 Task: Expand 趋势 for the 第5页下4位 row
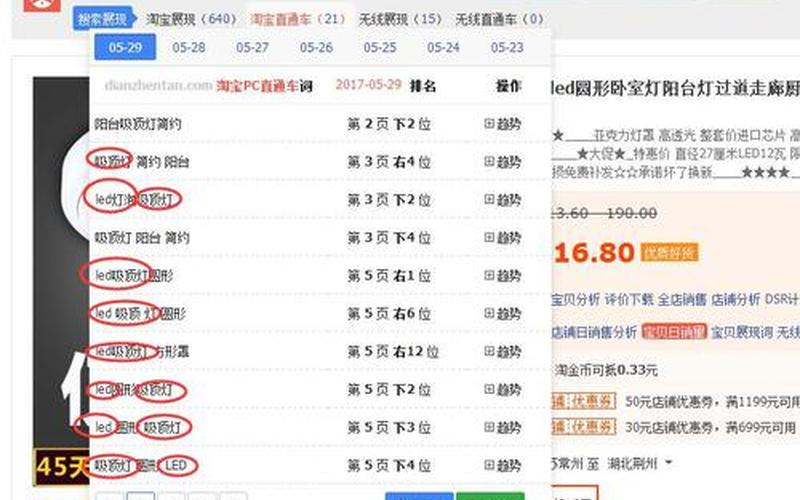pyautogui.click(x=503, y=465)
